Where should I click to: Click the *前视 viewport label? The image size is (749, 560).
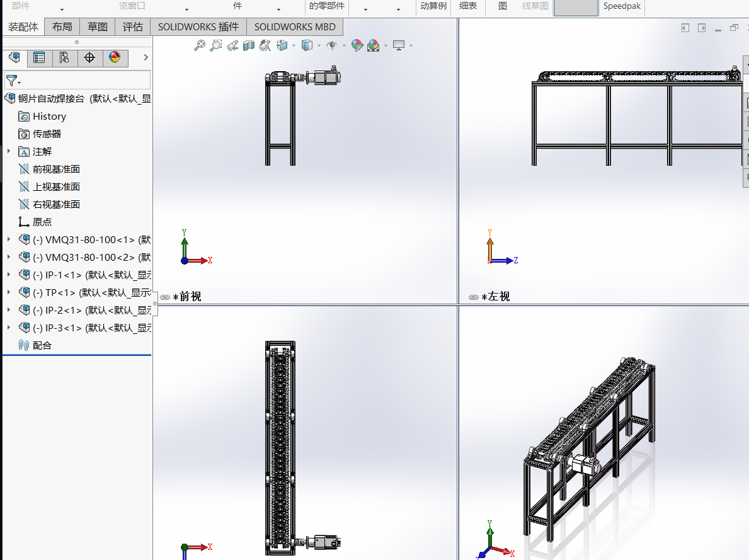tap(186, 297)
